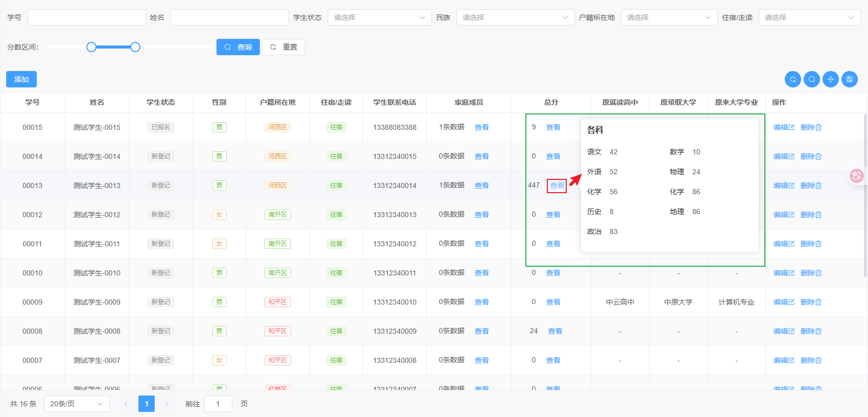Click the 南开区 tag for student 00012
This screenshot has height=417, width=868.
[278, 215]
